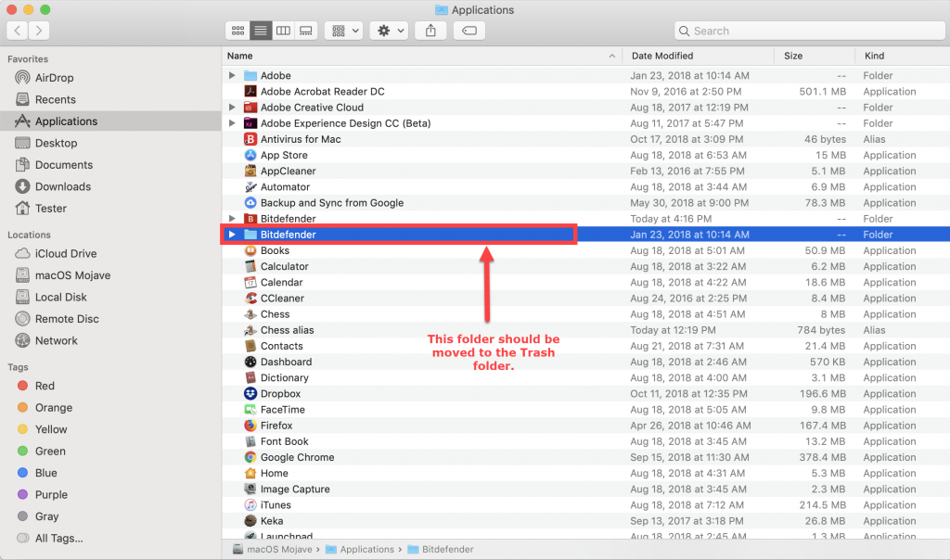Switch to icon view
The height and width of the screenshot is (560, 950).
coord(237,31)
